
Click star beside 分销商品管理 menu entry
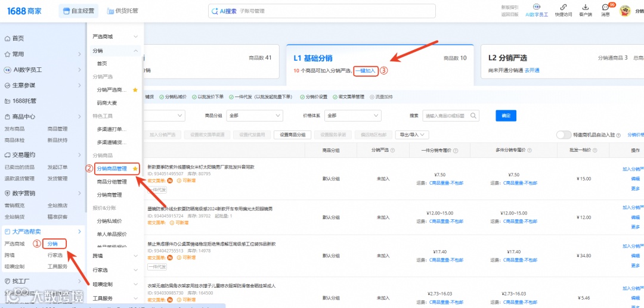coord(135,169)
